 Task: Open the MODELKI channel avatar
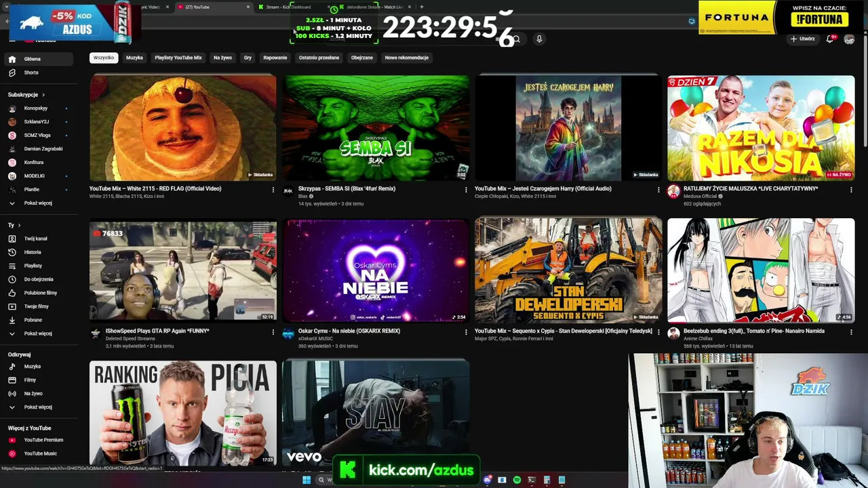pos(12,176)
